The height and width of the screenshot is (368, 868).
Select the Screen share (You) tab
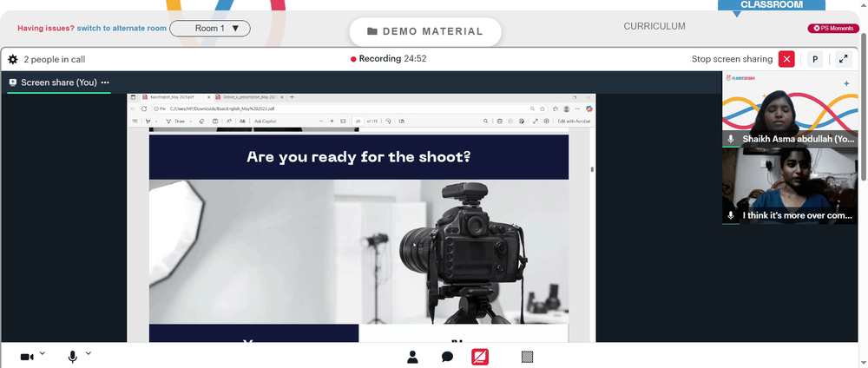59,82
